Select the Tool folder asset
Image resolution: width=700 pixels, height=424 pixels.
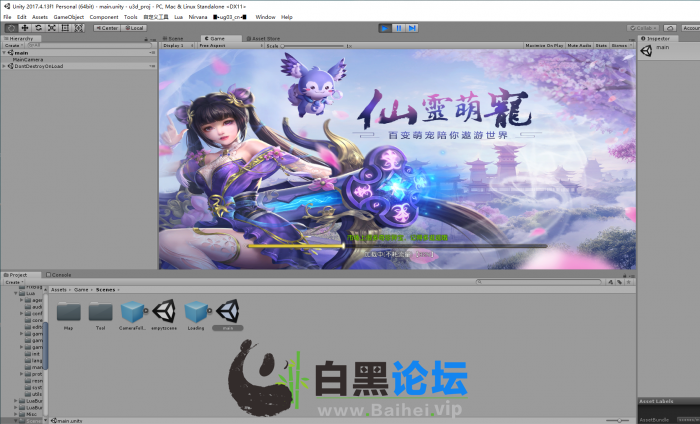[x=100, y=316]
